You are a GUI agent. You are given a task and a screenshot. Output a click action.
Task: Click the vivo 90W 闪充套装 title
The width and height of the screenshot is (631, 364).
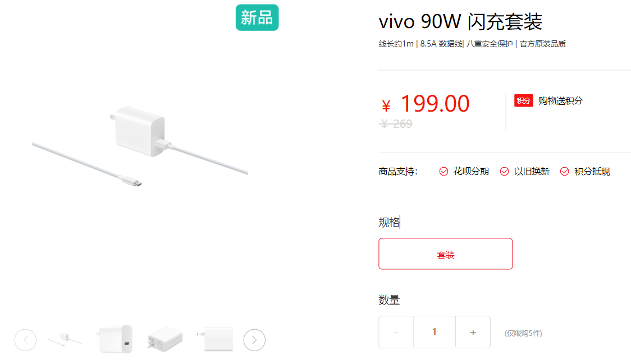tap(461, 21)
